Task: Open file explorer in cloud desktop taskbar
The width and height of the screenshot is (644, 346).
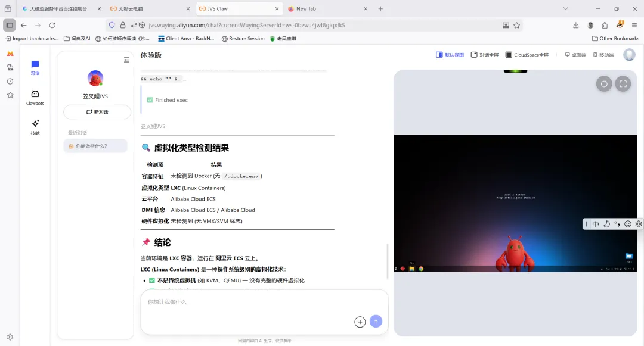Action: pyautogui.click(x=412, y=269)
